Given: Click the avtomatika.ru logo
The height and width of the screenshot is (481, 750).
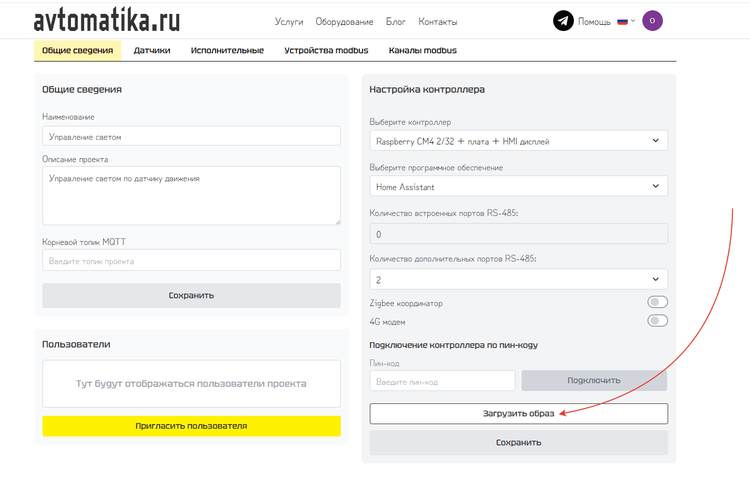Looking at the screenshot, I should (x=107, y=21).
